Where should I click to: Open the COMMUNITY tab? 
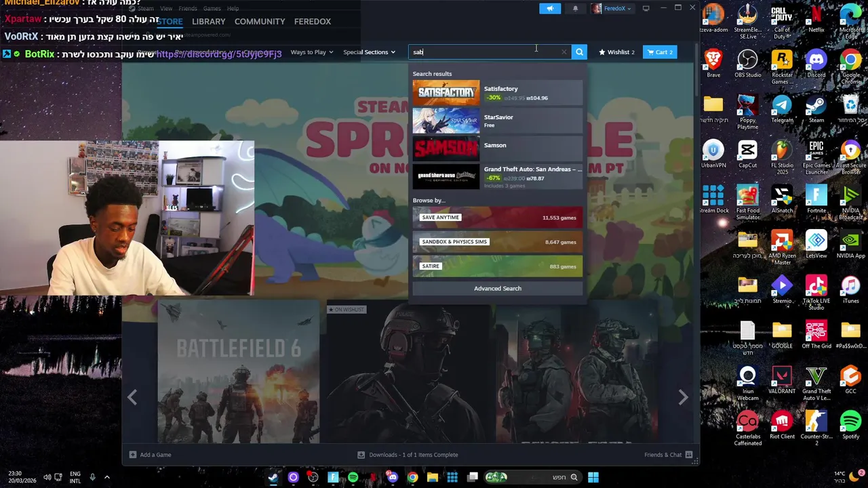[x=260, y=21]
